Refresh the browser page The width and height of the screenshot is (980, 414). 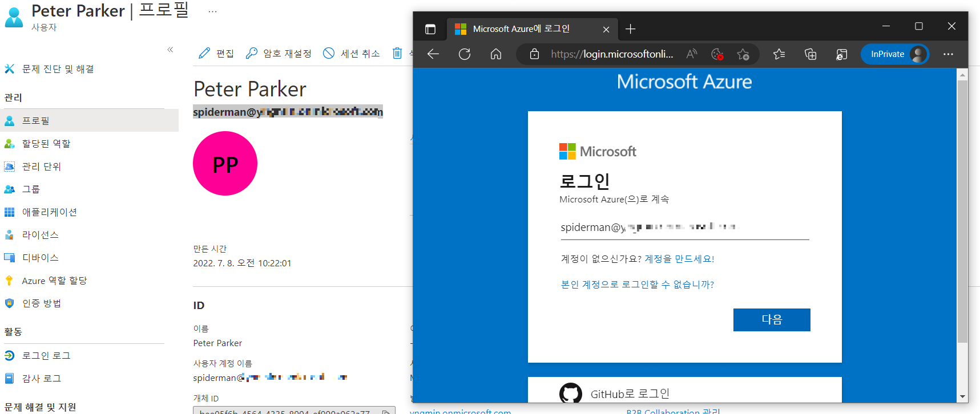click(x=465, y=54)
